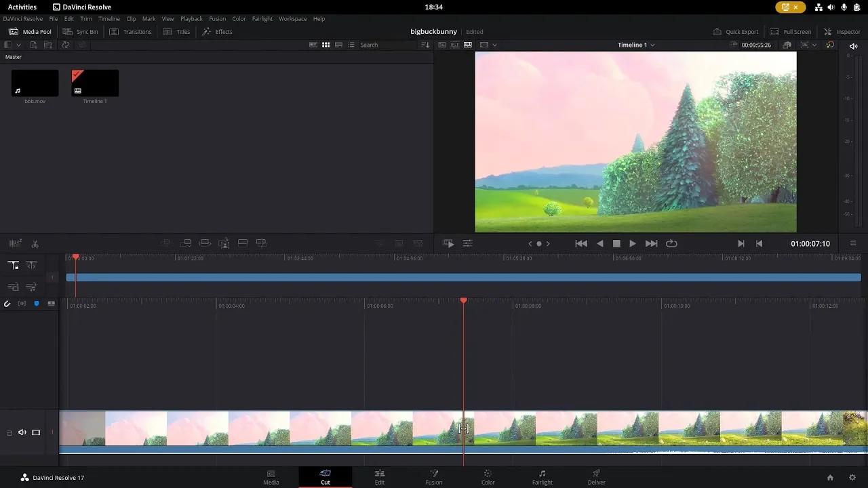Select the bbb.mov clip thumbnail

[35, 83]
